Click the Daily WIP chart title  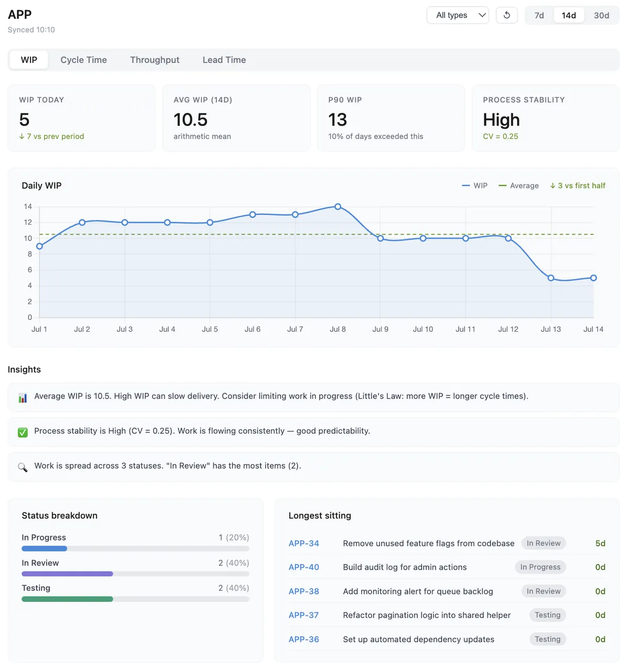(x=41, y=185)
